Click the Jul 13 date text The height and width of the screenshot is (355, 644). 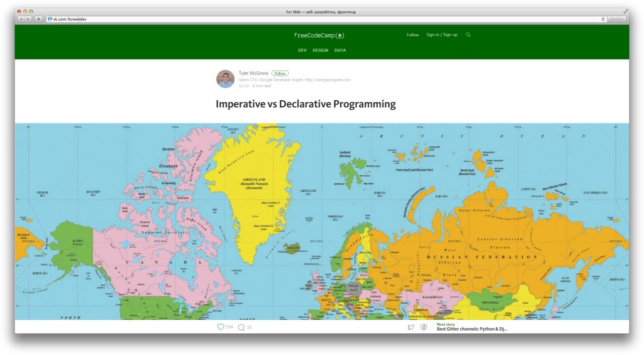[244, 86]
